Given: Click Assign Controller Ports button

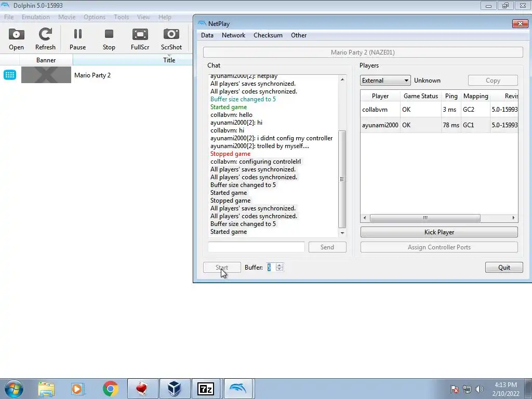Looking at the screenshot, I should tap(439, 247).
